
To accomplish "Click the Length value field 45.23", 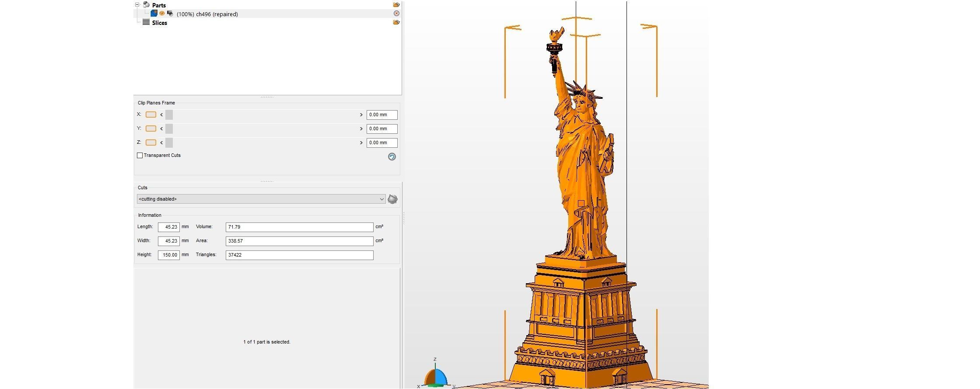I will (x=169, y=227).
